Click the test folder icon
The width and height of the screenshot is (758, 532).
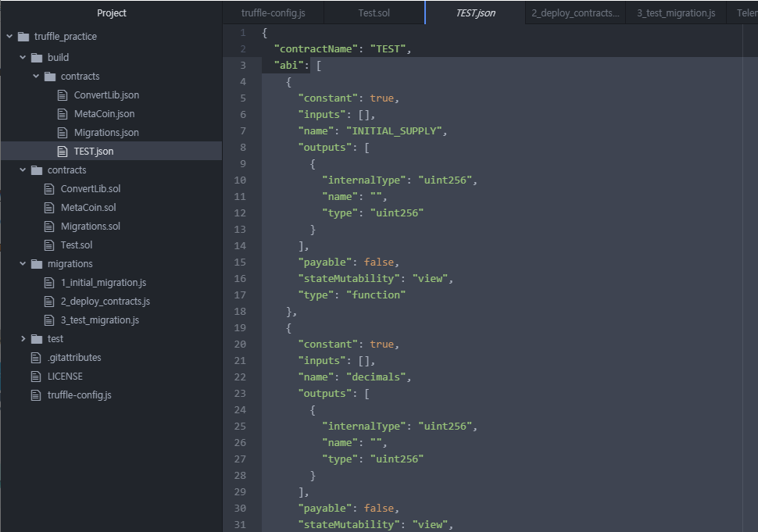[37, 339]
